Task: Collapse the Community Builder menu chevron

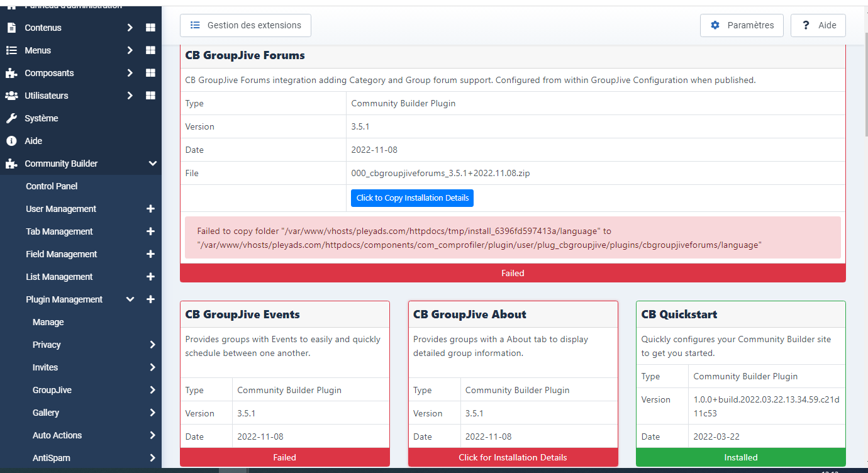Action: click(x=152, y=164)
